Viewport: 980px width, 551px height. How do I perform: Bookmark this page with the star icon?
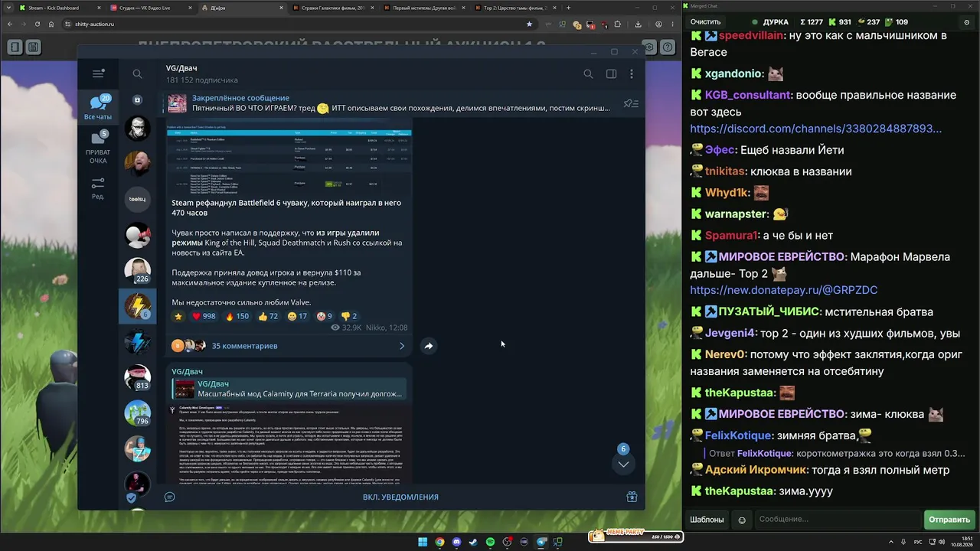529,24
